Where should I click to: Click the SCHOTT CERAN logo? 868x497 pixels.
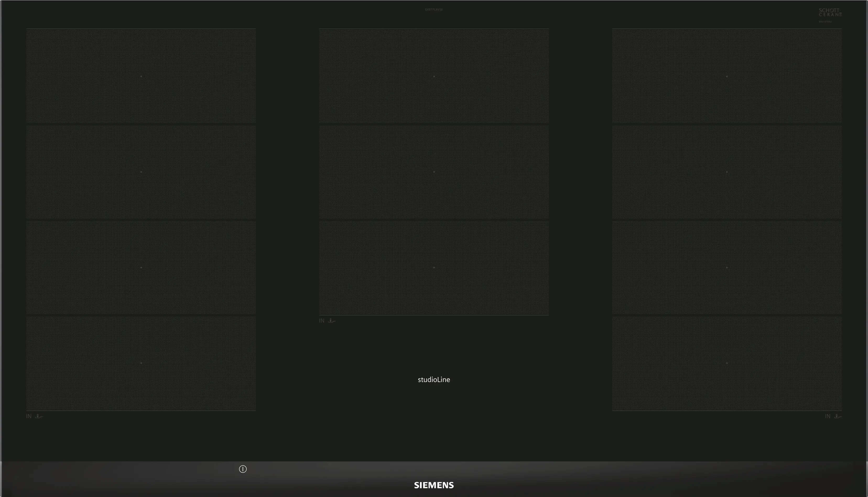tap(830, 13)
